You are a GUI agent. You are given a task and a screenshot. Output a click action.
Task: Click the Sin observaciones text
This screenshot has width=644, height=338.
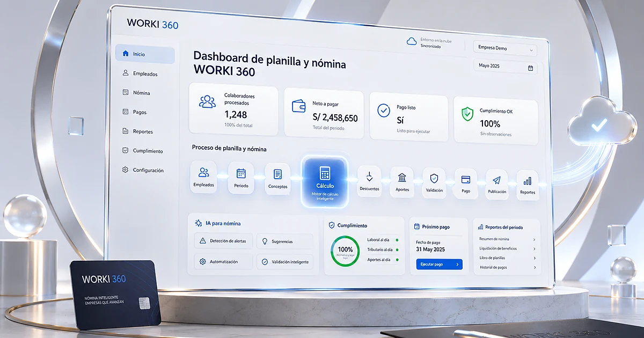click(x=496, y=134)
